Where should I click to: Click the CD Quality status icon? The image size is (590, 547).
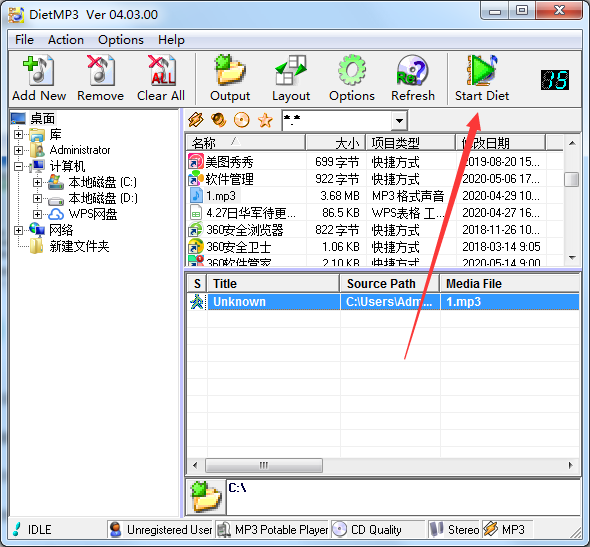click(x=339, y=530)
